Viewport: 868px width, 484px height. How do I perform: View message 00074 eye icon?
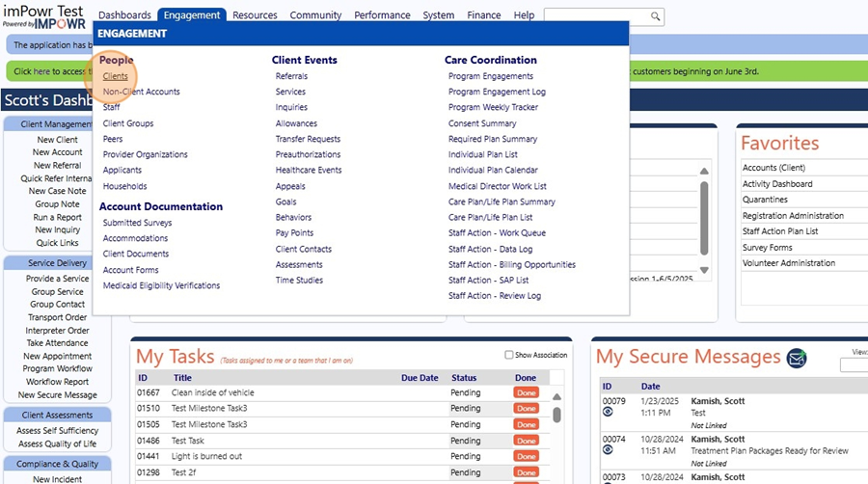tap(608, 449)
